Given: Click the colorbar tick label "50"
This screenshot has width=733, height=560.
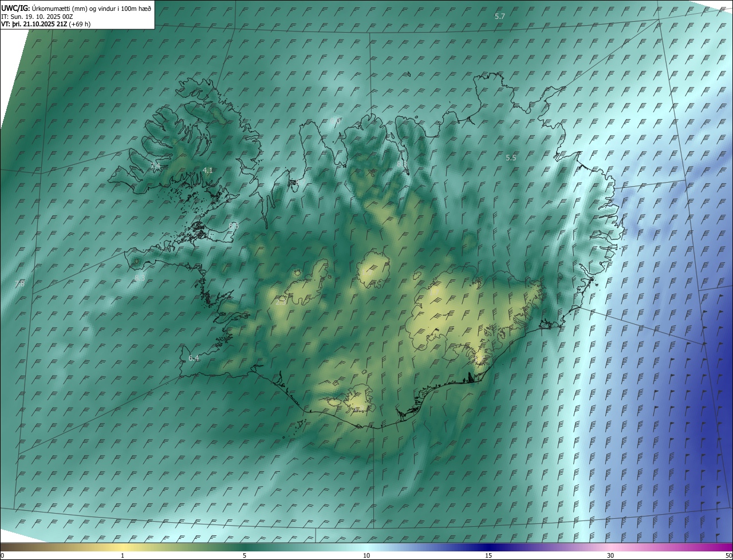Looking at the screenshot, I should pyautogui.click(x=728, y=555).
